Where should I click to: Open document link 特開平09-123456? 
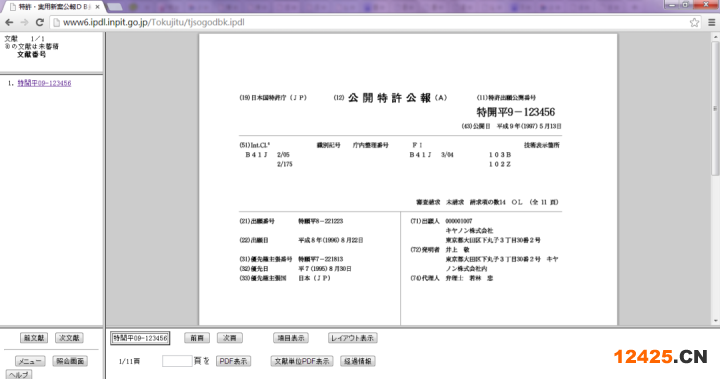(44, 83)
